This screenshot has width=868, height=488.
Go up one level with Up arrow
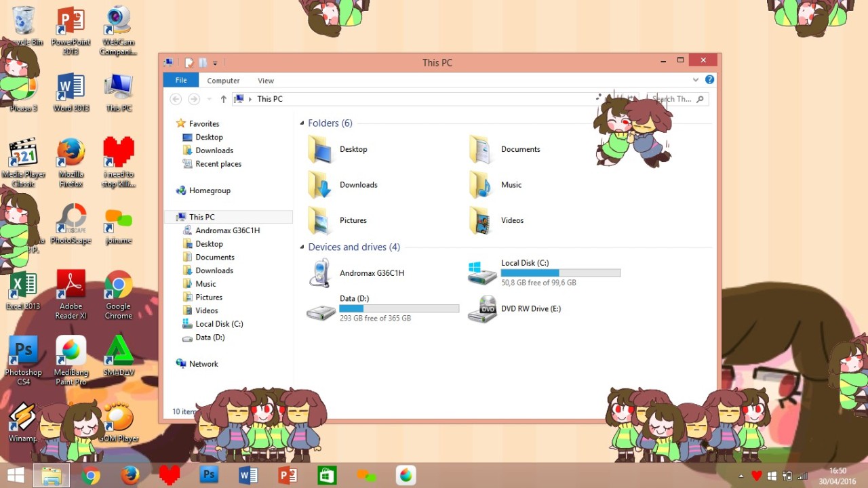223,99
